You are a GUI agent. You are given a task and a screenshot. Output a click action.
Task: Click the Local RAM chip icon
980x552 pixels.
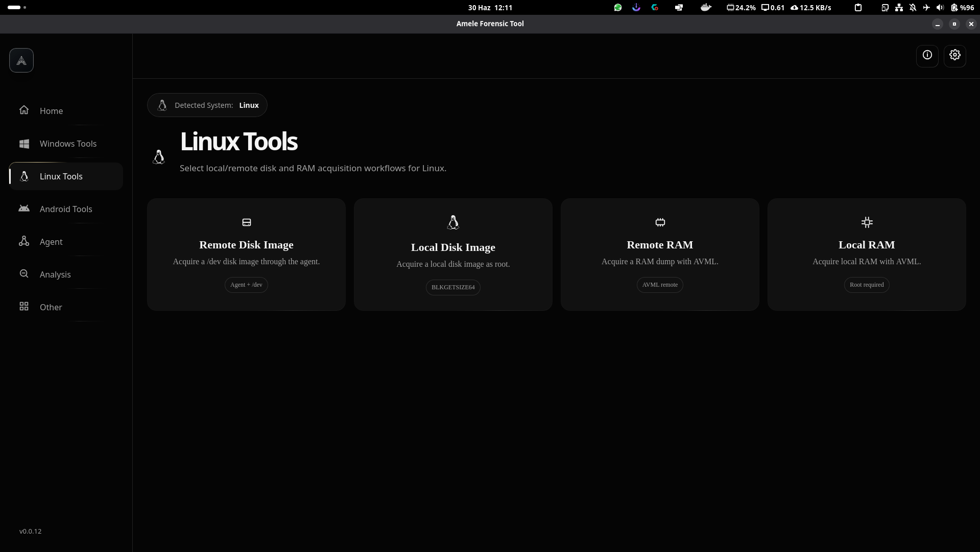tap(867, 222)
